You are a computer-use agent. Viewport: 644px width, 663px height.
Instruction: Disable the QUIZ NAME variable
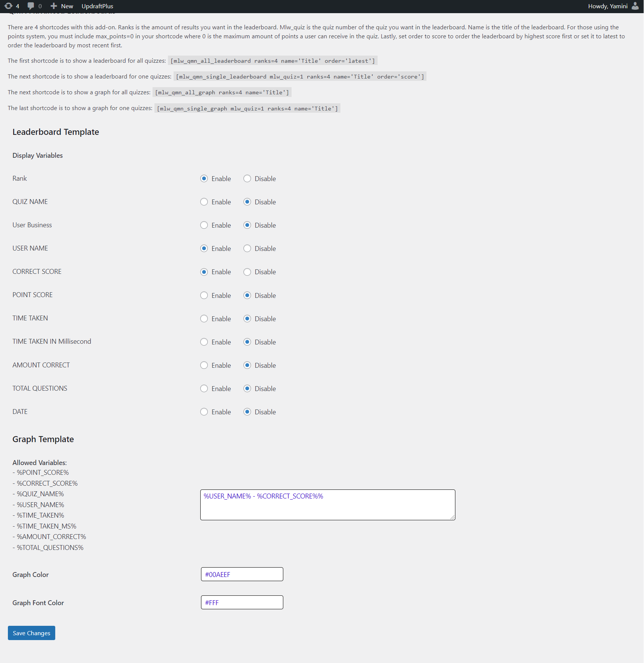click(247, 202)
